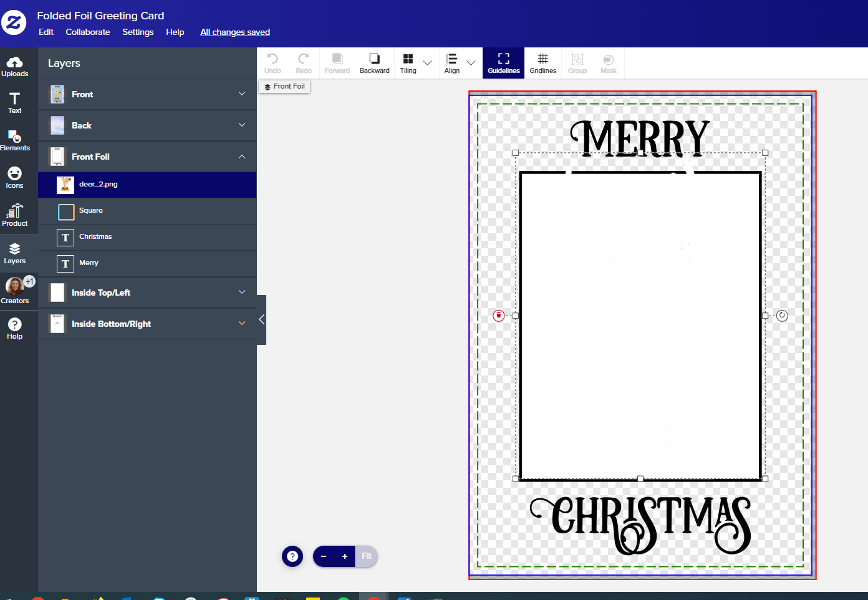Open the Icons panel
This screenshot has width=868, height=600.
[x=15, y=178]
